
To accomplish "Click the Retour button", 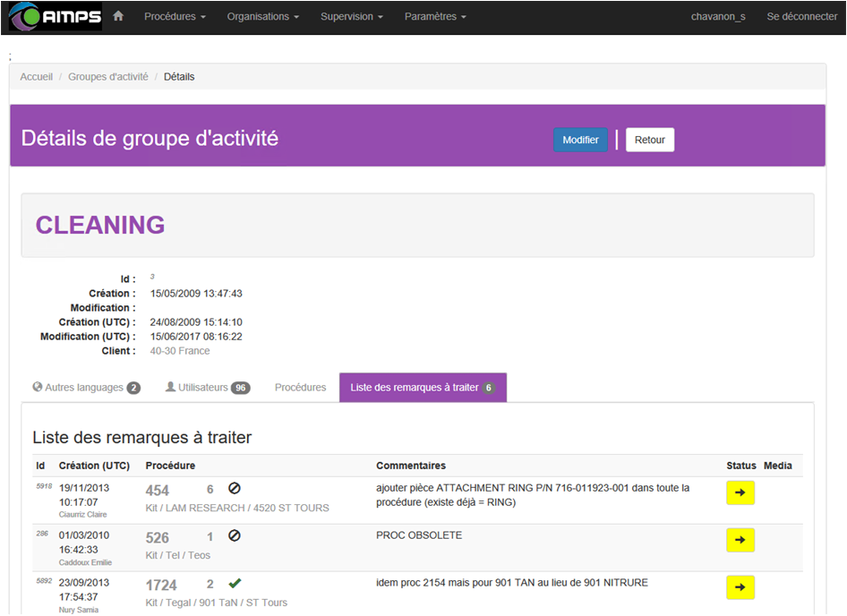I will pyautogui.click(x=650, y=140).
